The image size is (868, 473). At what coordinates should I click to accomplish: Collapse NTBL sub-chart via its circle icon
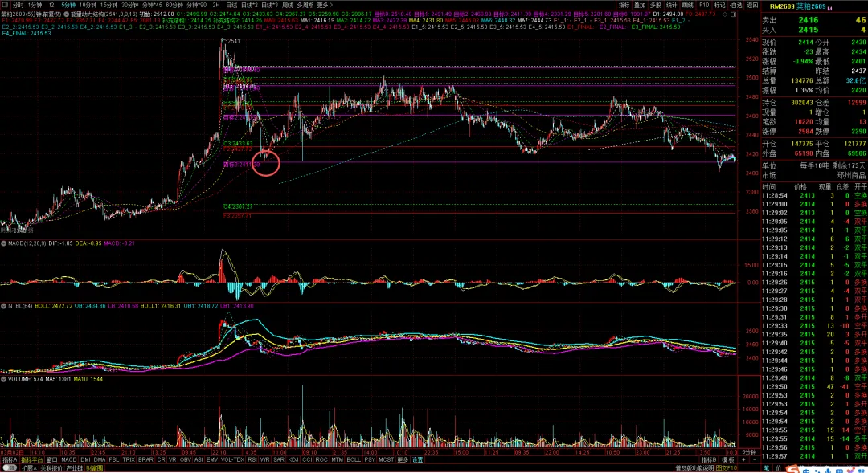click(4, 306)
